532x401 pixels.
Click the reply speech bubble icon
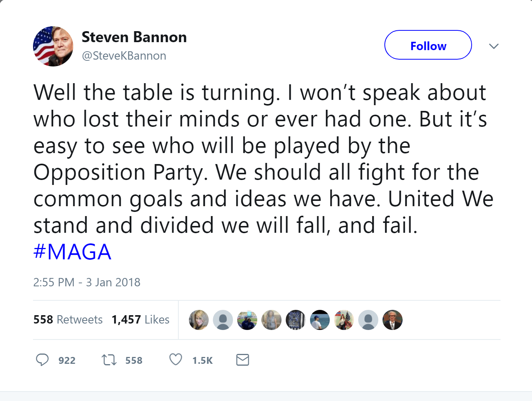[43, 360]
